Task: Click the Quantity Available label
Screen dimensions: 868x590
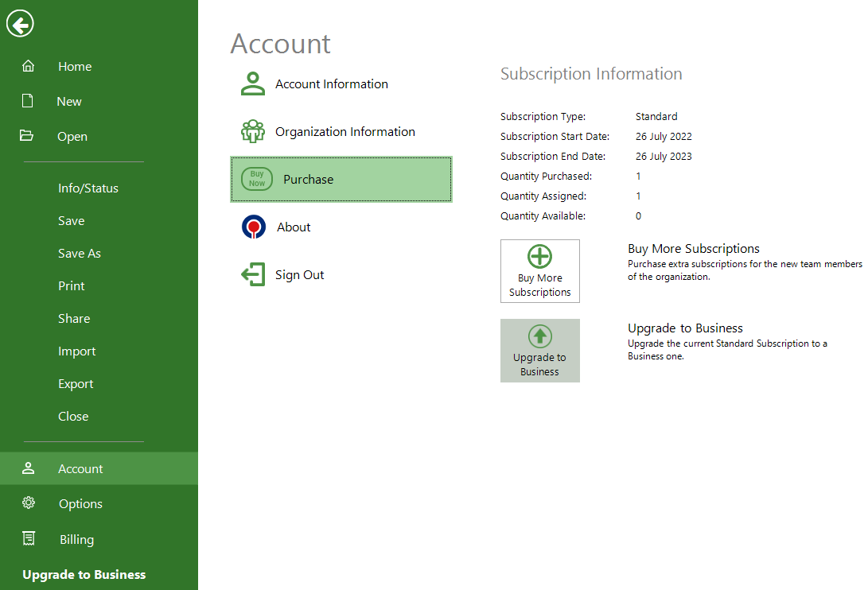Action: tap(543, 215)
